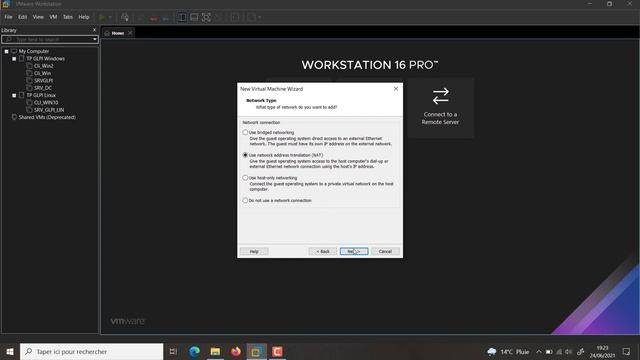Click the thumbnail bar toolbar icon
Viewport: 640px width, 360px height.
click(x=194, y=17)
